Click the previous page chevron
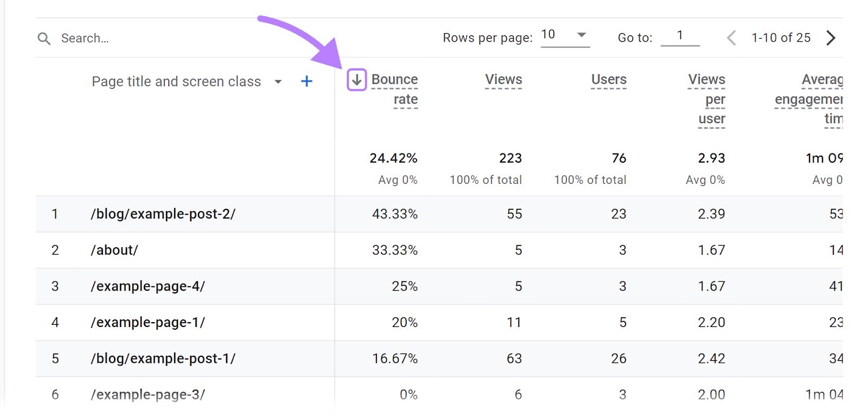 [731, 37]
